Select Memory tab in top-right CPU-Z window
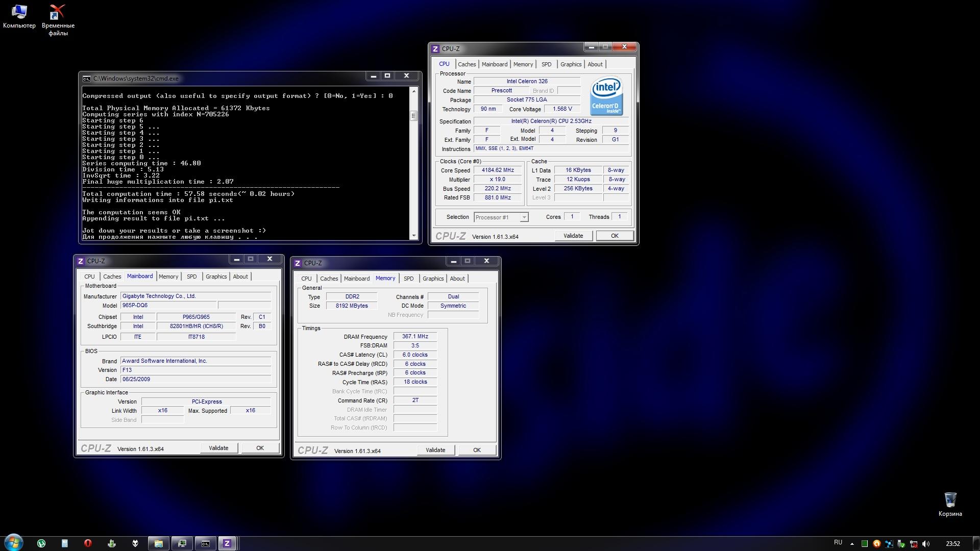 pos(523,64)
